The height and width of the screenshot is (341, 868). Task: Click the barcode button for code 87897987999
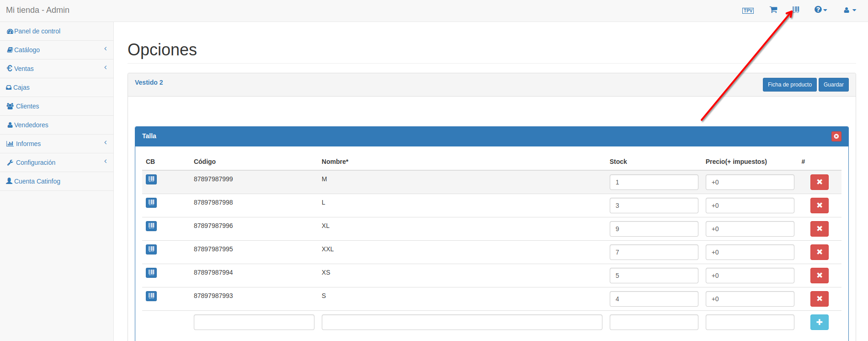click(x=151, y=179)
